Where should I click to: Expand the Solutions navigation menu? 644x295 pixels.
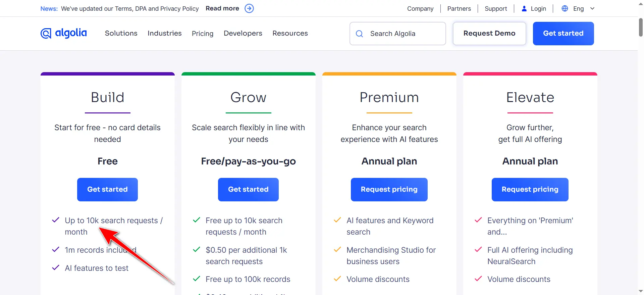coord(121,33)
